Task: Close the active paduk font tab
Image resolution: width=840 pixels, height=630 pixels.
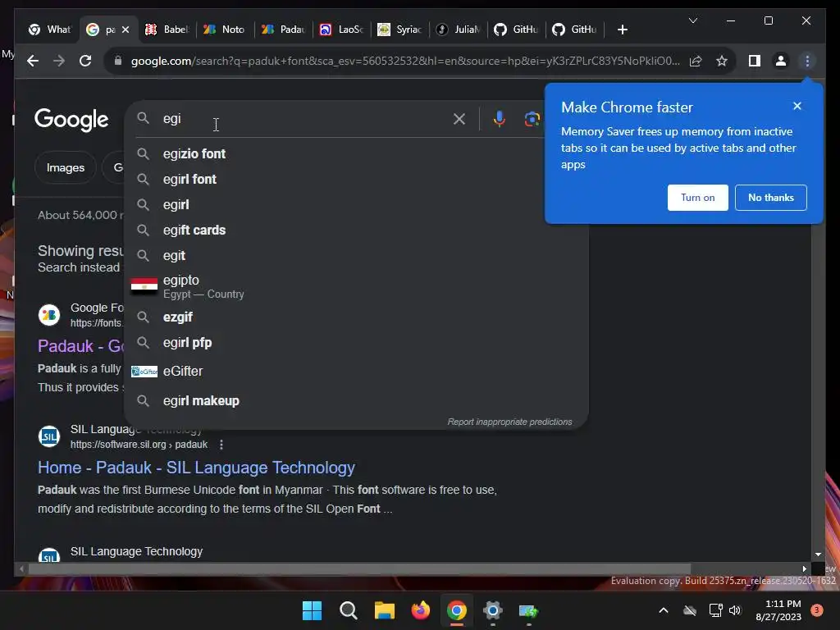Action: pos(126,30)
